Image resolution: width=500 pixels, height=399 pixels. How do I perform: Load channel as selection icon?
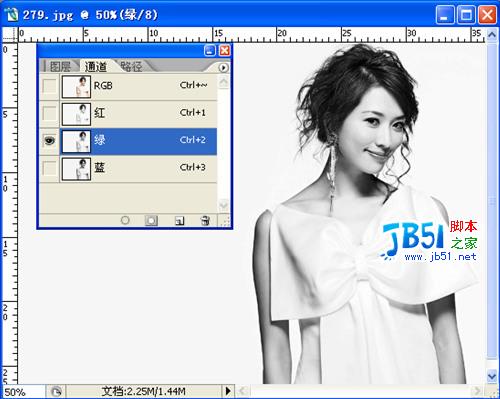[125, 220]
